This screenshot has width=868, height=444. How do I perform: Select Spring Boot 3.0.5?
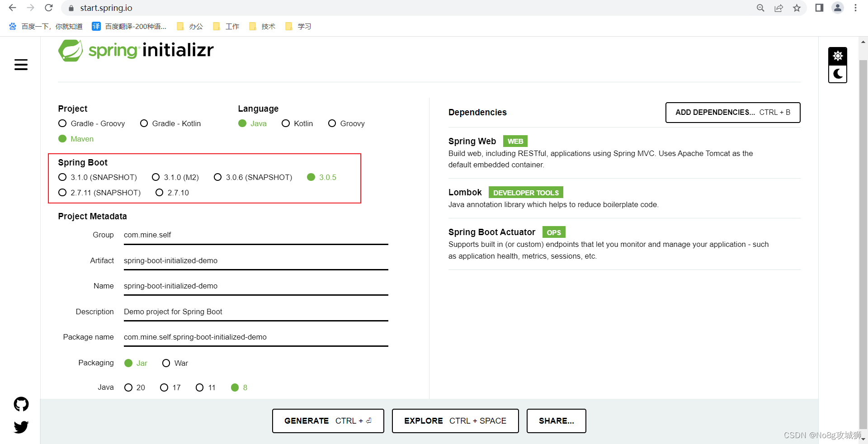click(x=322, y=177)
